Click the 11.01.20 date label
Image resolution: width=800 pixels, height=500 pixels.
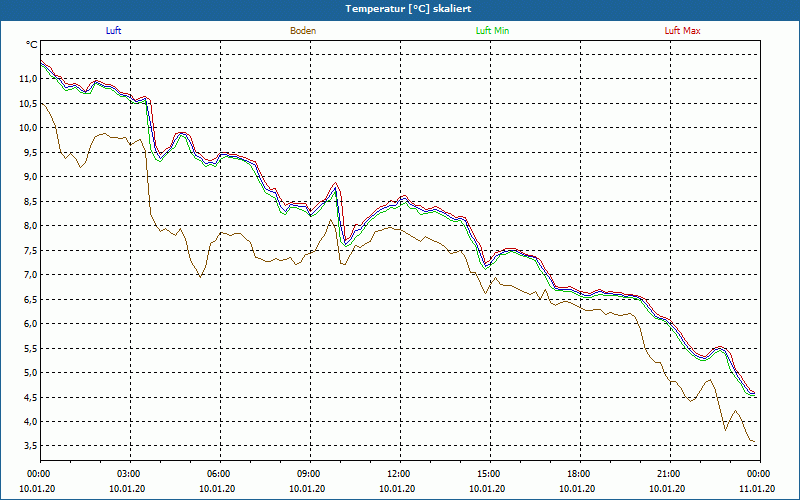tap(757, 489)
